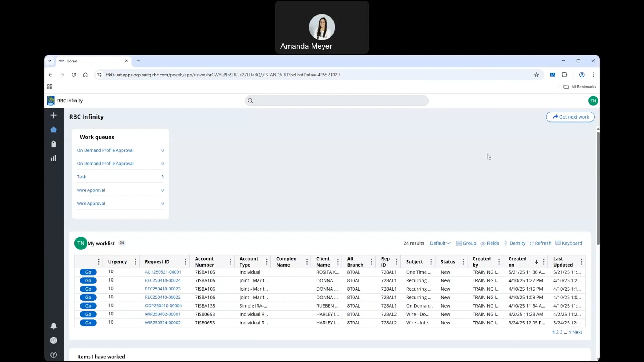The height and width of the screenshot is (362, 644).
Task: Open the create new work icon in sidebar
Action: point(53,115)
